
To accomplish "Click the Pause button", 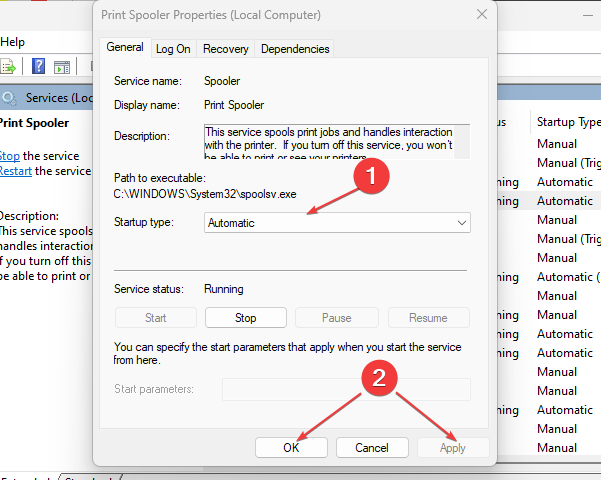I will pos(337,317).
